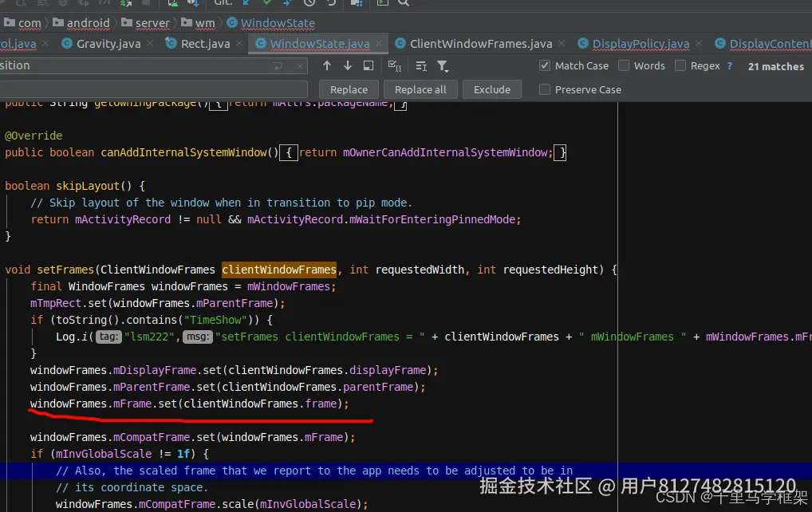812x512 pixels.
Task: Open Git history clock icon
Action: (309, 2)
